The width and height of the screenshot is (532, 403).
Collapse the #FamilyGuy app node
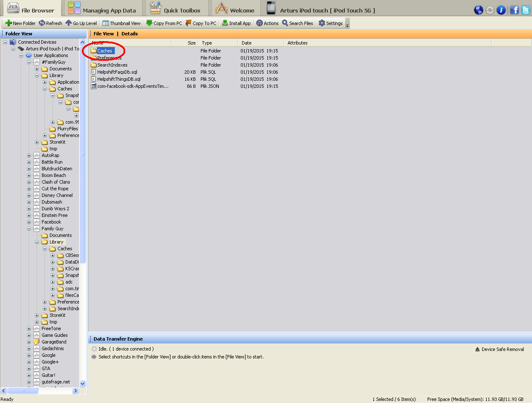point(29,62)
